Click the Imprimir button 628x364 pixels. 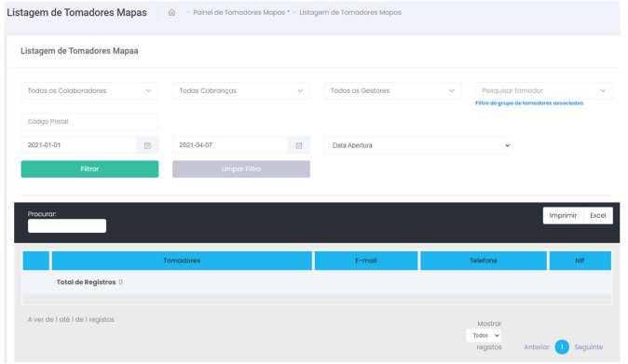click(x=563, y=216)
